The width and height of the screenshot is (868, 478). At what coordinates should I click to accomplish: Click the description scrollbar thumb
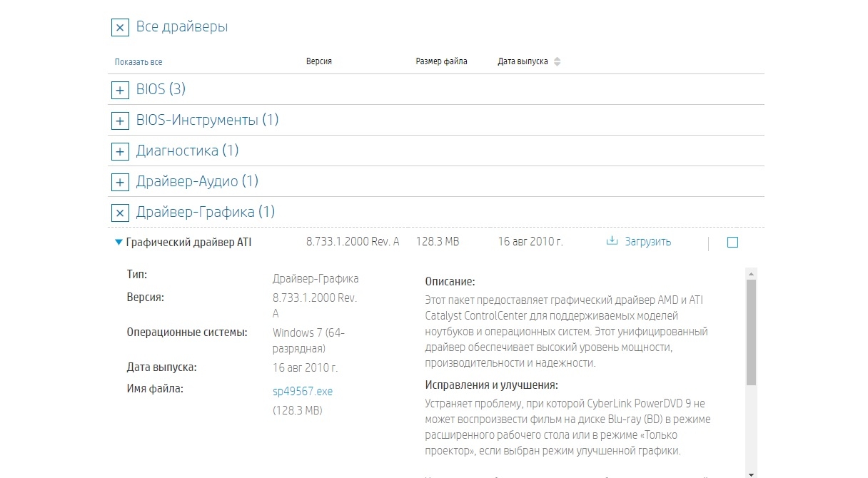[751, 332]
